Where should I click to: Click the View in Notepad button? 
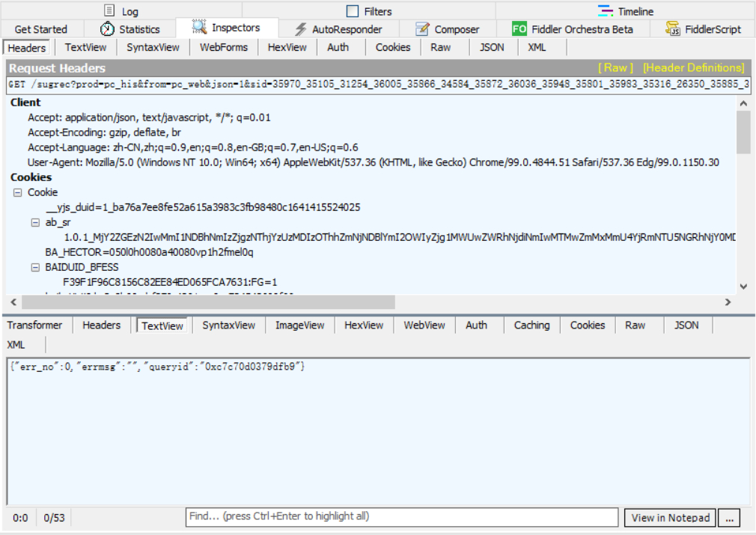[670, 518]
